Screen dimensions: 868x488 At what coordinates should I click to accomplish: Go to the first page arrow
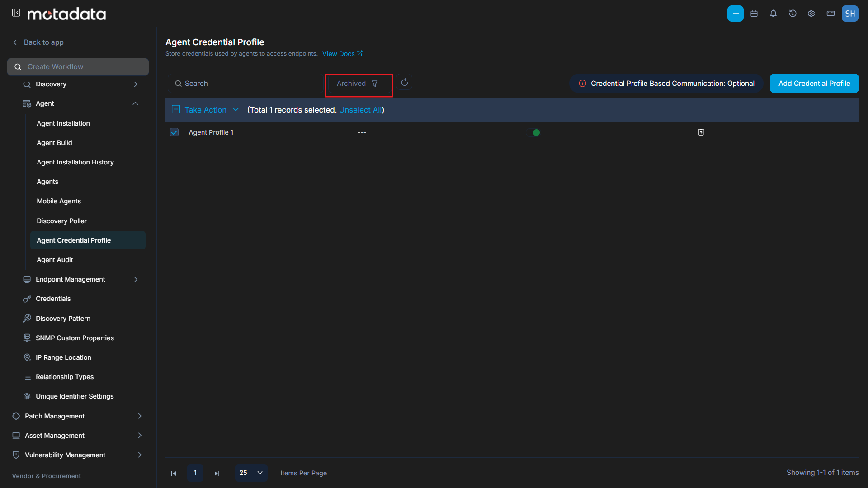(x=174, y=473)
